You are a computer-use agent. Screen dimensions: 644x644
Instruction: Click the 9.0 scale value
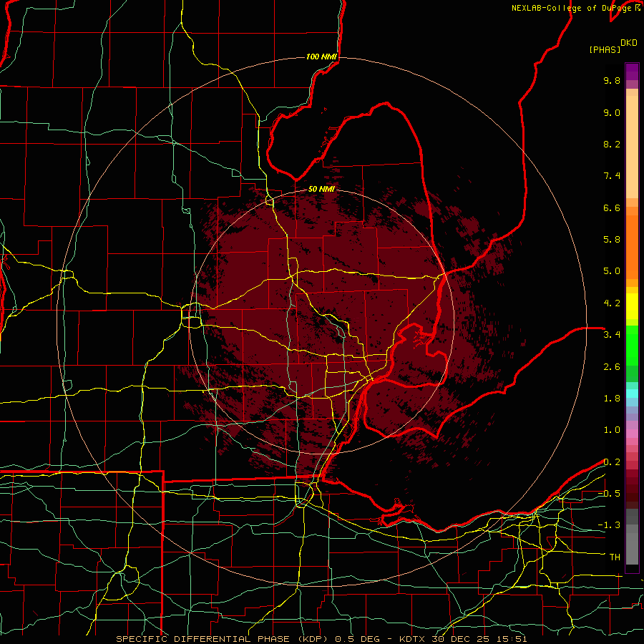pos(612,112)
